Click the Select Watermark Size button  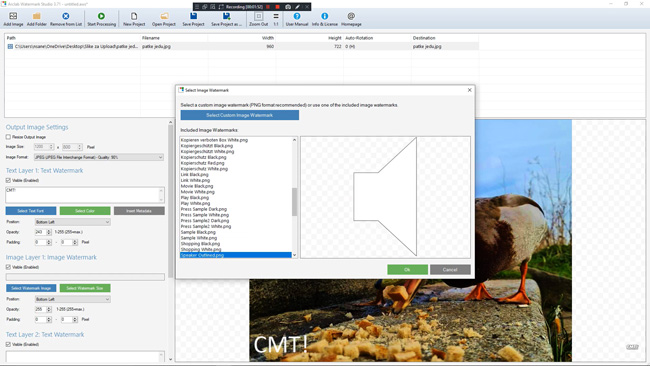click(x=85, y=288)
